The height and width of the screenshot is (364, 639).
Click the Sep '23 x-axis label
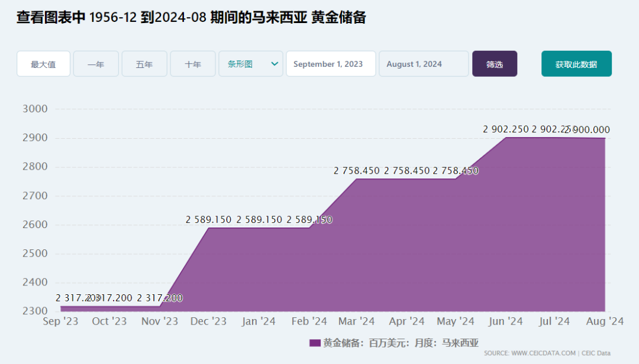click(x=60, y=321)
